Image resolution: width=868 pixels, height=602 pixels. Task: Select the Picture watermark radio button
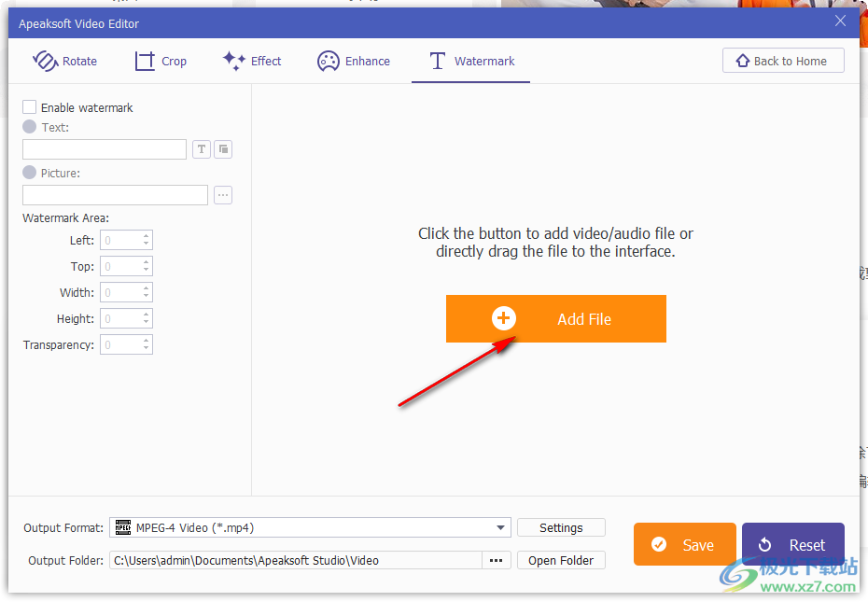coord(29,173)
